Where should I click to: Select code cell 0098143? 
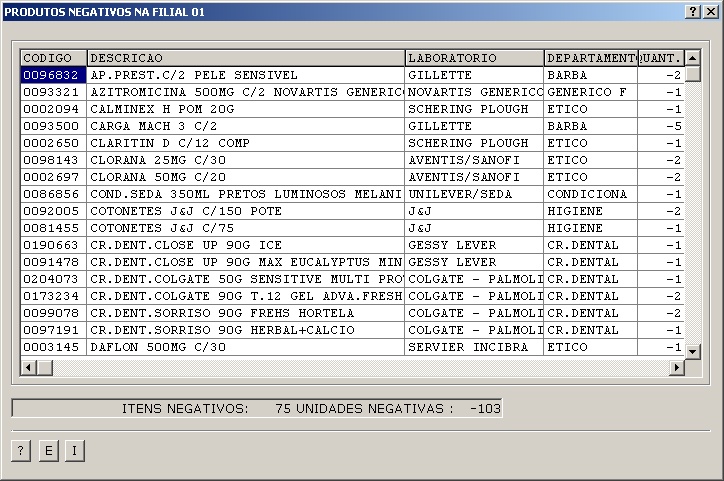[x=54, y=160]
